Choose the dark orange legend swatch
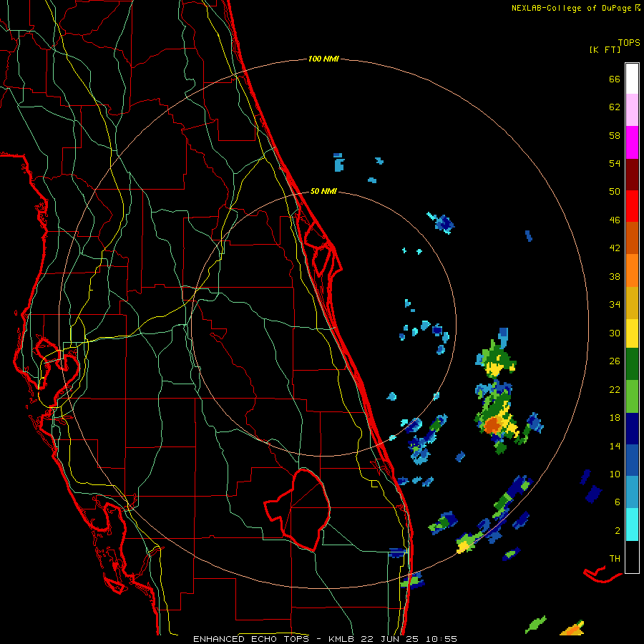This screenshot has width=644, height=644. (632, 238)
